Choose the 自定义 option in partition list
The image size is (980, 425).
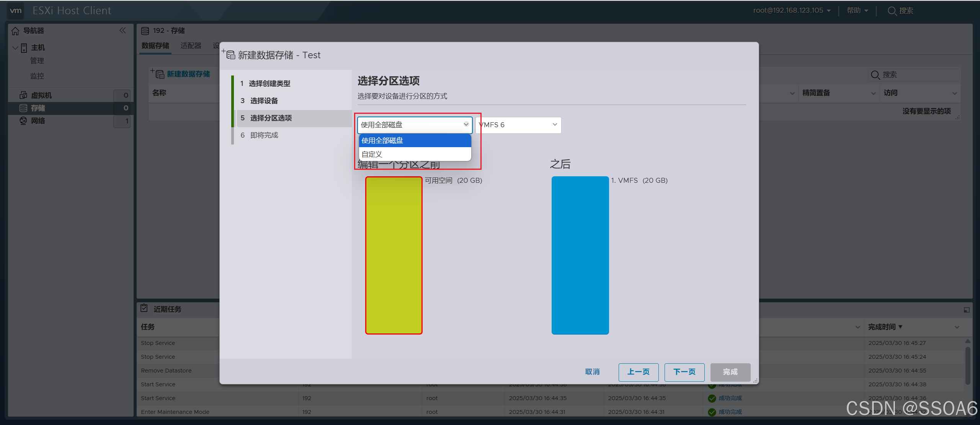tap(415, 154)
